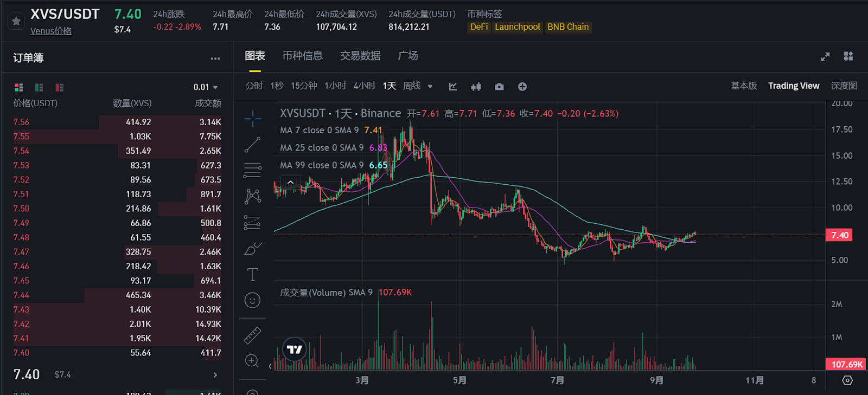The width and height of the screenshot is (868, 395).
Task: Open chart settings gear icon
Action: click(x=847, y=381)
